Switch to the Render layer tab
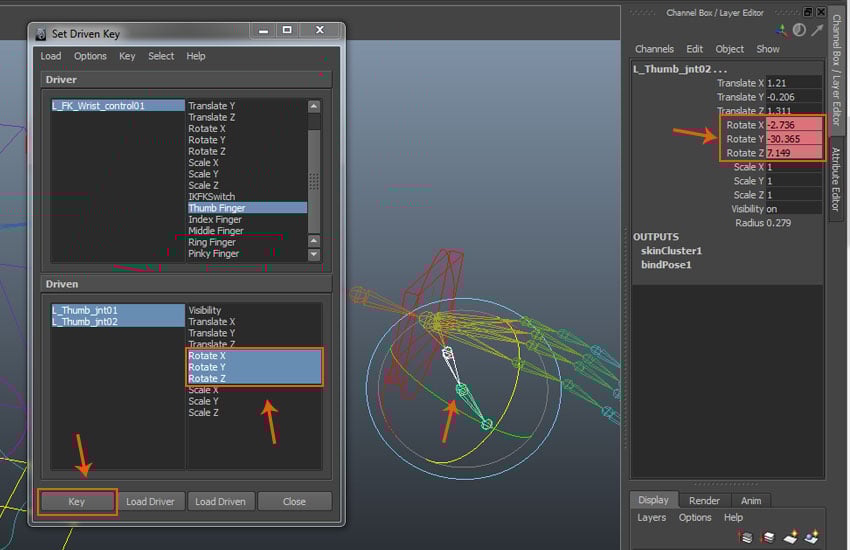850x550 pixels. [x=704, y=501]
